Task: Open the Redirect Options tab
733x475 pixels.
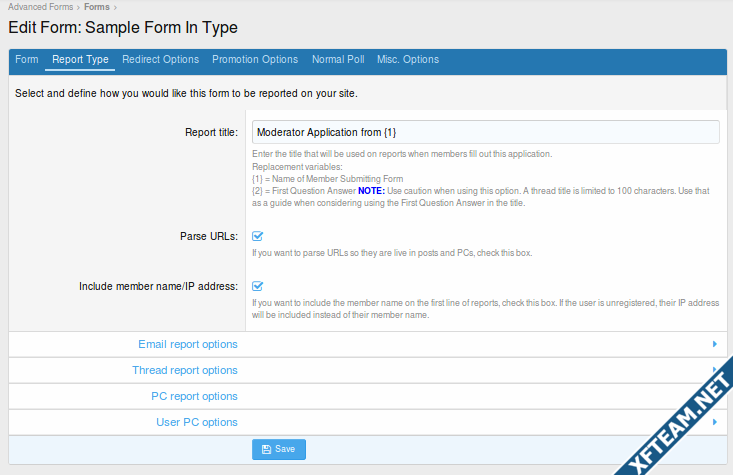Action: 160,60
